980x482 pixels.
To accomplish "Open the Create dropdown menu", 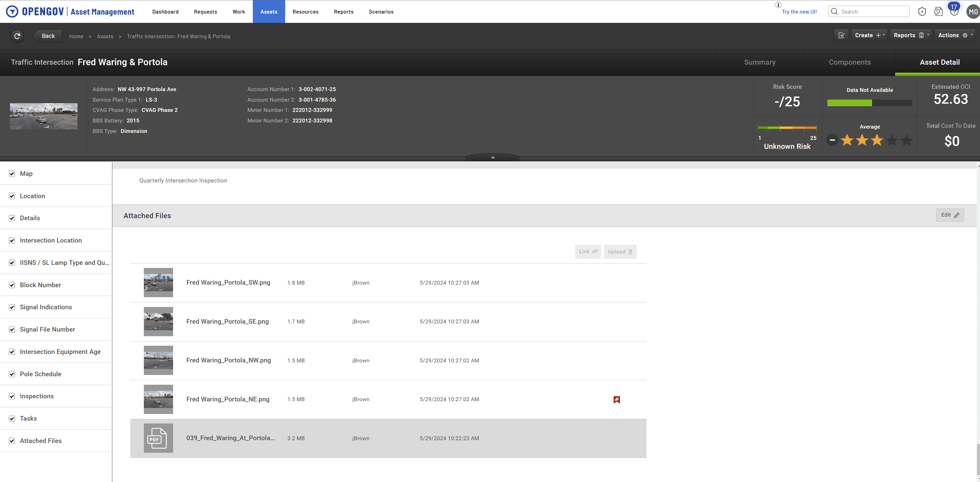I will (869, 35).
